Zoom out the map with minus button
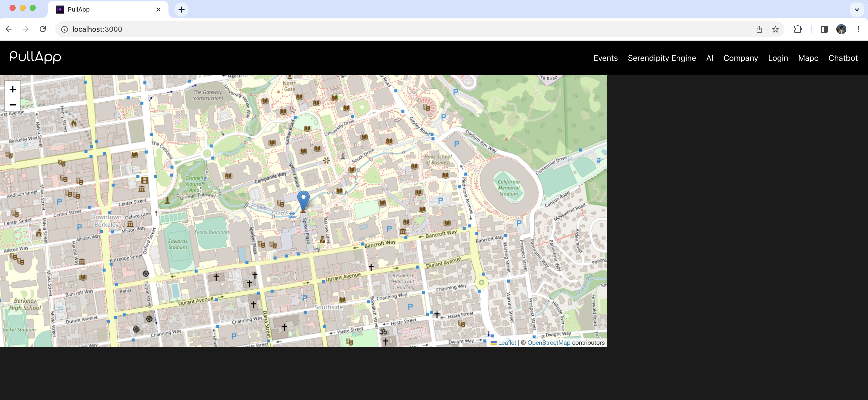Image resolution: width=868 pixels, height=400 pixels. (13, 105)
